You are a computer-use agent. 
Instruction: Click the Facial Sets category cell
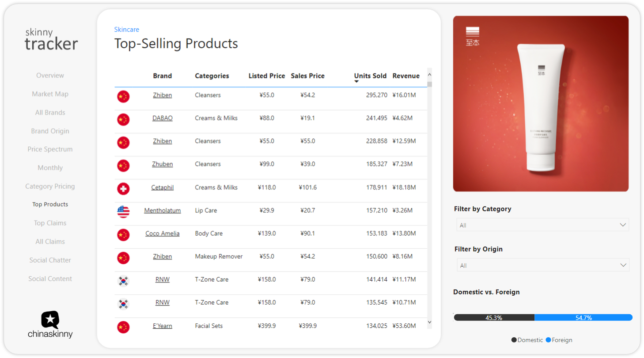pyautogui.click(x=209, y=326)
